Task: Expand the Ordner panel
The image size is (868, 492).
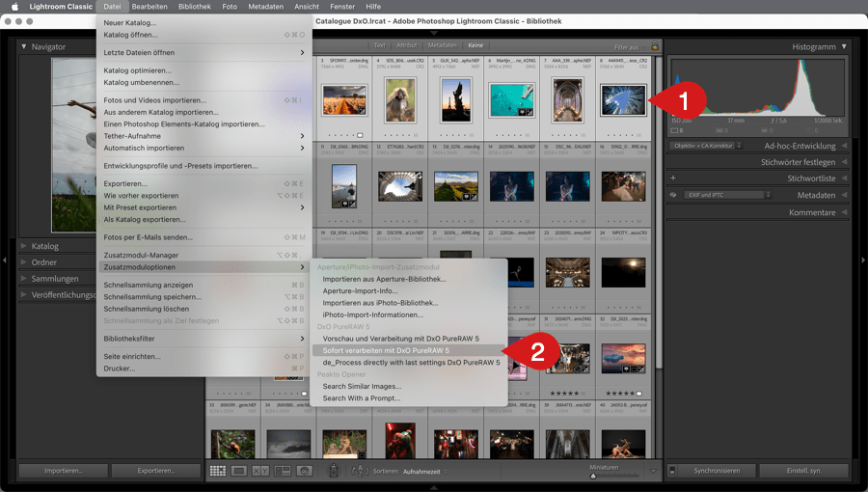Action: tap(24, 261)
